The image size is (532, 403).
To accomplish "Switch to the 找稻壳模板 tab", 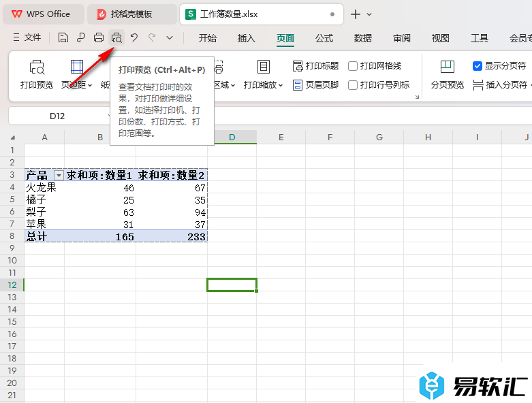I will point(131,14).
